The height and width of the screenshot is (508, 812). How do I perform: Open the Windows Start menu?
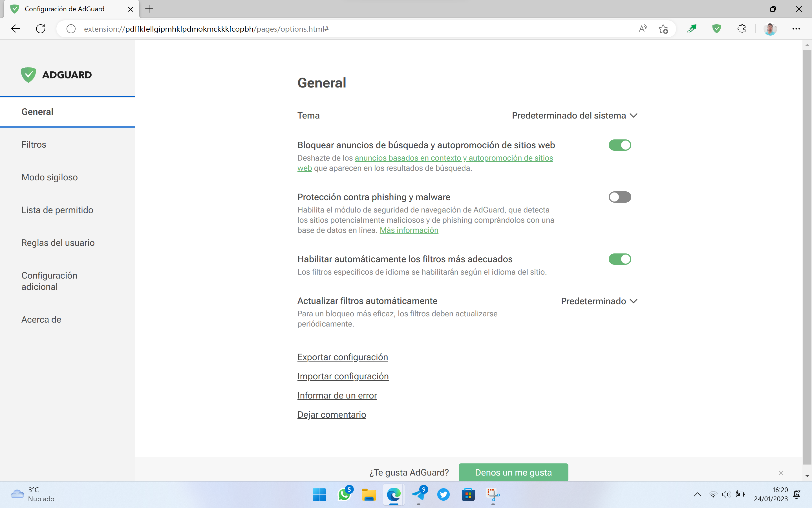point(319,494)
